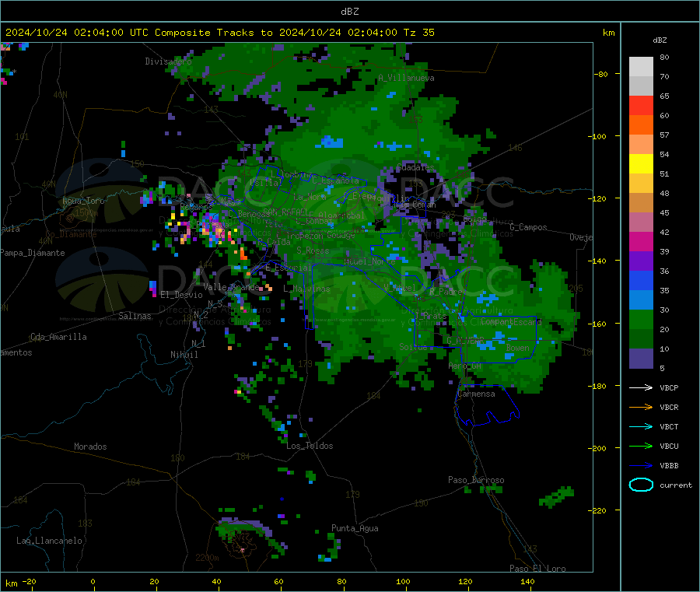The image size is (700, 592).
Task: Click the 'Valle_Grande' map label
Action: [231, 286]
